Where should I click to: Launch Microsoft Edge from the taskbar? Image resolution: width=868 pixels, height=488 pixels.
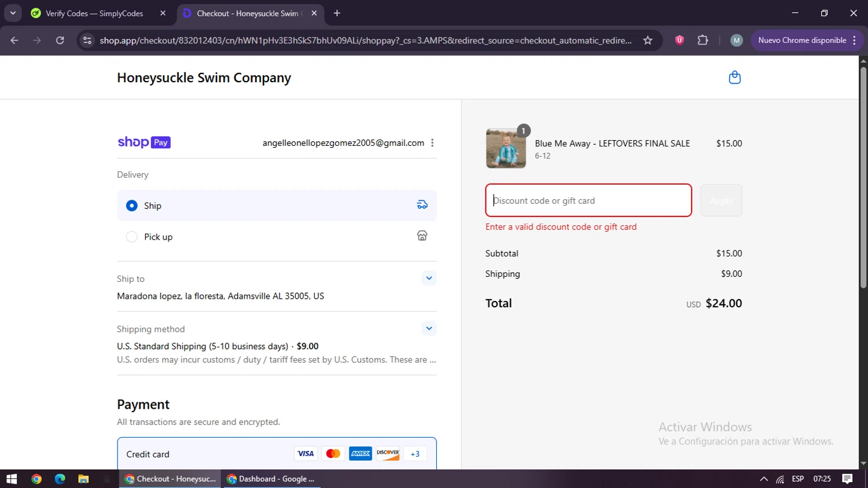coord(60,479)
